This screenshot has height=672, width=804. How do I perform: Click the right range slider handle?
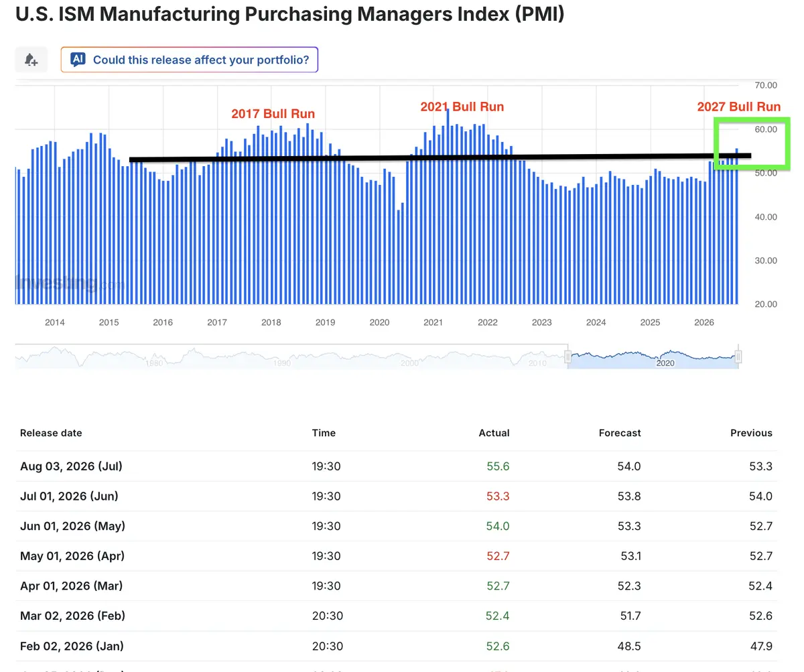pos(738,357)
